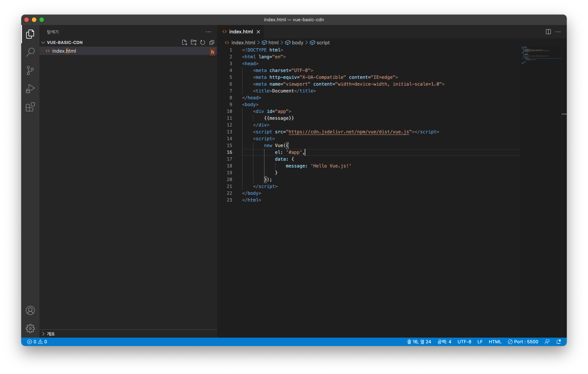Open the Extensions view icon
The image size is (588, 374).
[30, 107]
